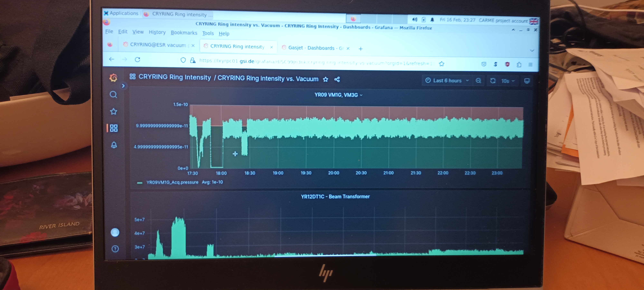The height and width of the screenshot is (290, 644).
Task: Toggle kiosk TV view mode icon
Action: tap(527, 81)
